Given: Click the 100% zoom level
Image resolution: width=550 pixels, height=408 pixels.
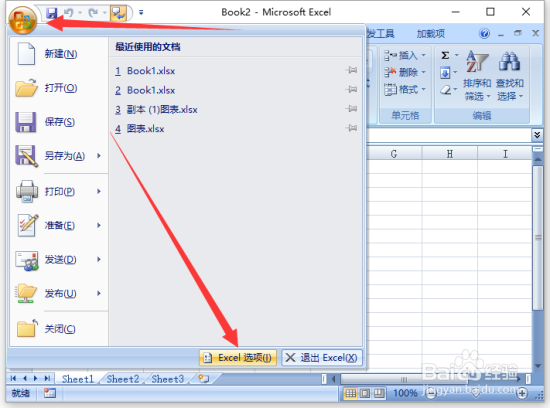Looking at the screenshot, I should [x=405, y=393].
